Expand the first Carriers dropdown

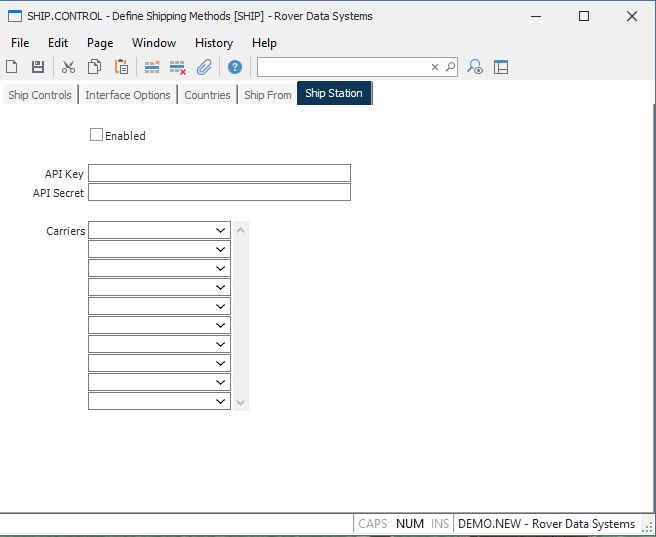[221, 231]
